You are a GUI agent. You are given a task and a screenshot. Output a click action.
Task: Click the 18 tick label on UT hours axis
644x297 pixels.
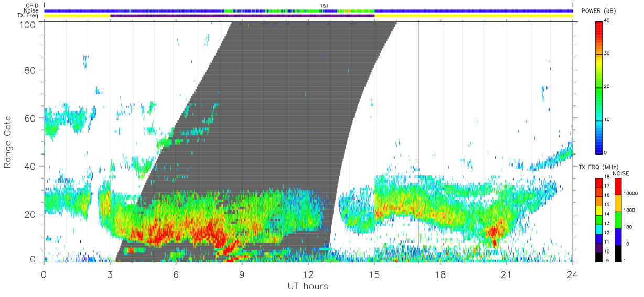[x=440, y=273]
